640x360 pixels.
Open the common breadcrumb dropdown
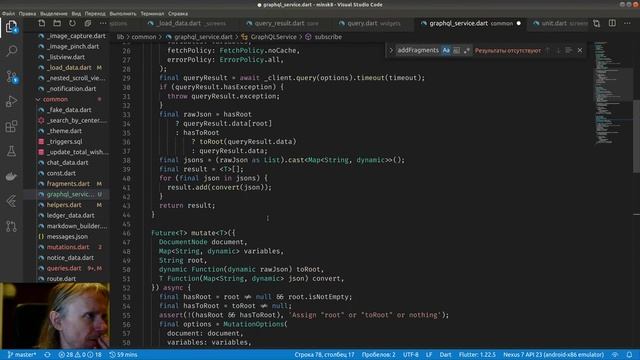pyautogui.click(x=144, y=37)
